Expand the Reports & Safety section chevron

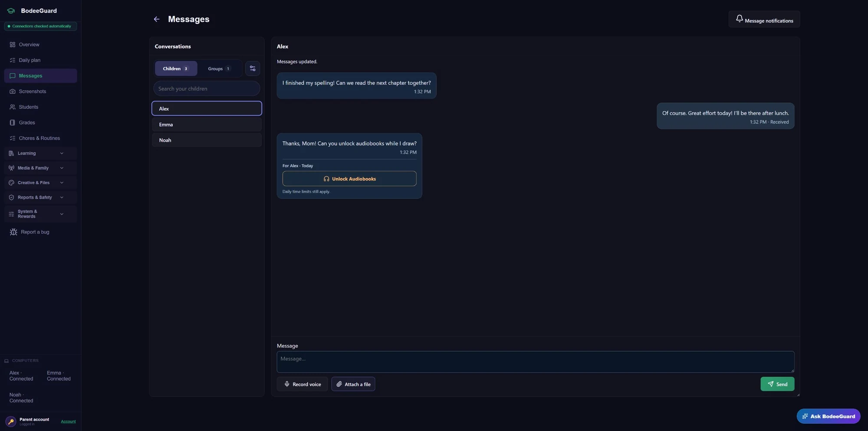[62, 197]
